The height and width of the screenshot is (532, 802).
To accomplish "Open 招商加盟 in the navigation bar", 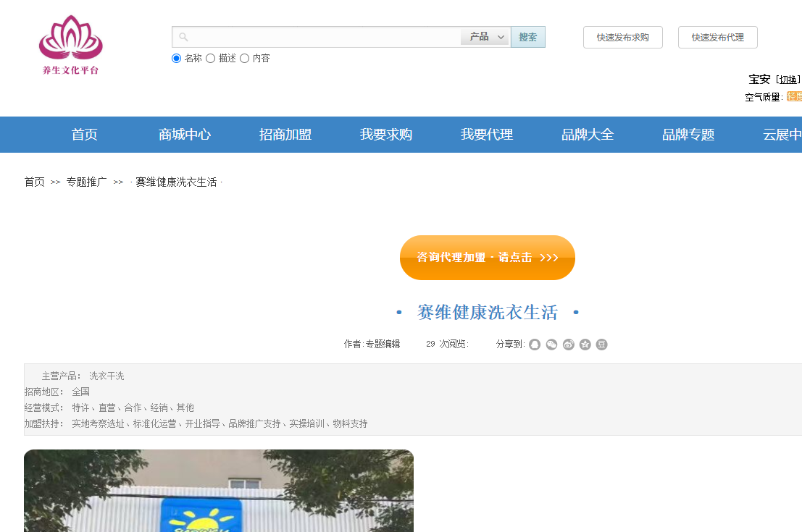I will point(285,135).
